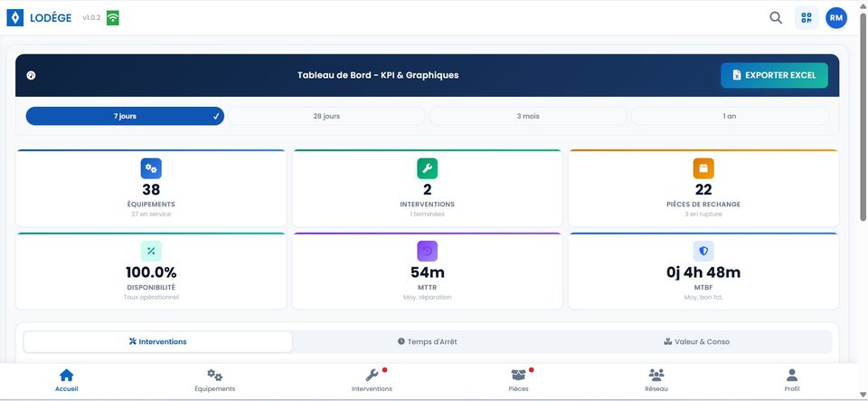Click the page vertical scrollbar thumb
The image size is (868, 401).
[x=863, y=116]
